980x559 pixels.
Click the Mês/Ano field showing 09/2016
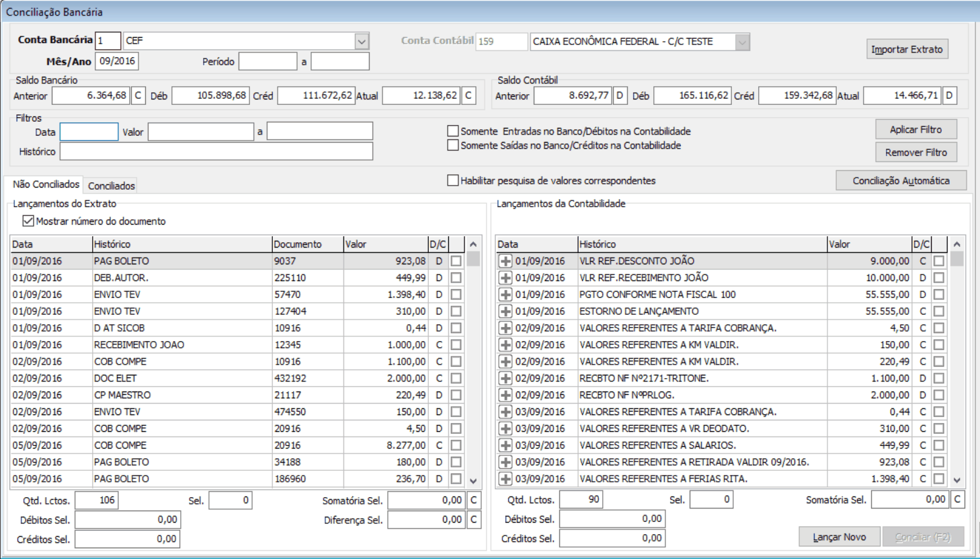point(117,61)
